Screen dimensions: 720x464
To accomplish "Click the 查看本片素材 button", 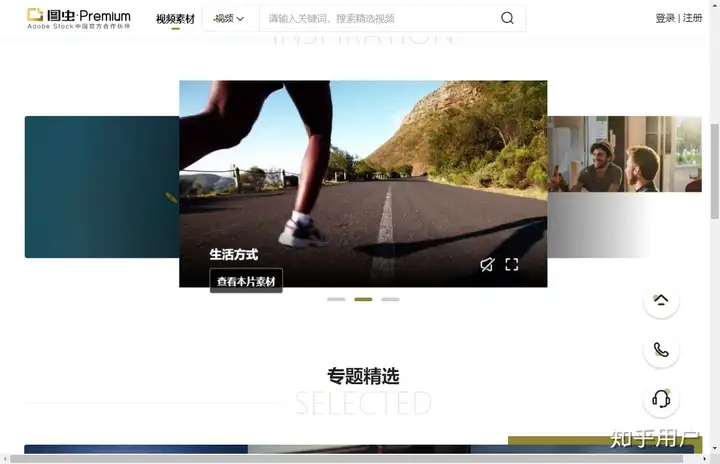I will 246,281.
